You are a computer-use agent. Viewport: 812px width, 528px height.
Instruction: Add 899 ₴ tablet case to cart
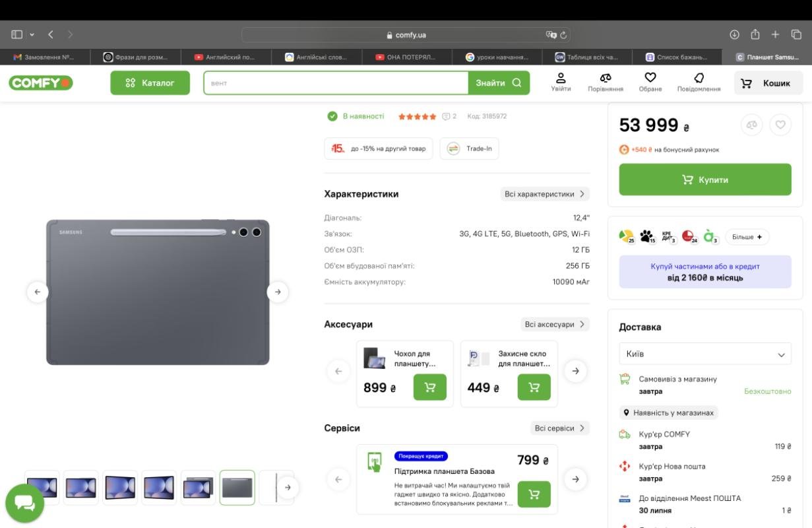429,387
